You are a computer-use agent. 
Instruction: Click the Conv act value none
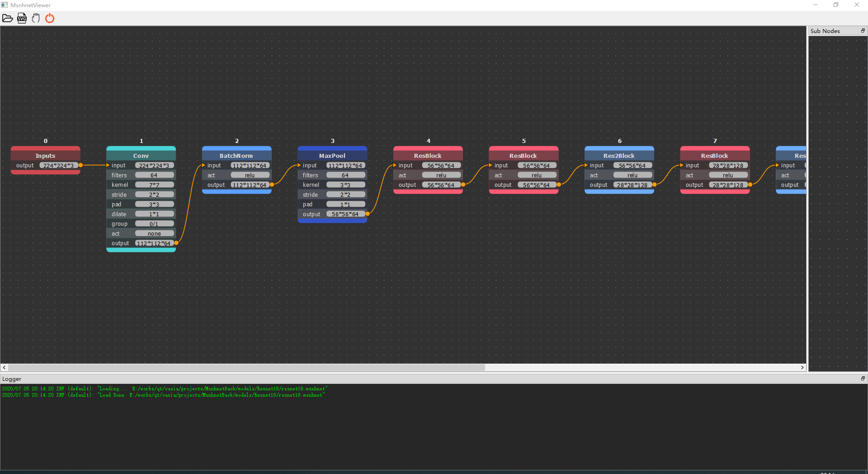(154, 233)
